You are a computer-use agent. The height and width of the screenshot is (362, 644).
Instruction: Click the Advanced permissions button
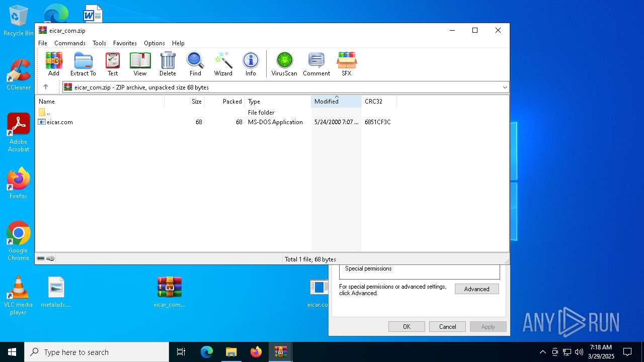click(x=476, y=289)
